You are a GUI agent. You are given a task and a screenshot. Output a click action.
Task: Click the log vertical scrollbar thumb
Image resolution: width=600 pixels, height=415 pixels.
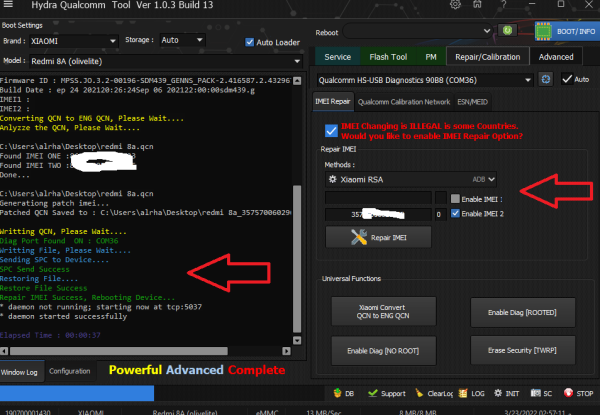pos(297,259)
